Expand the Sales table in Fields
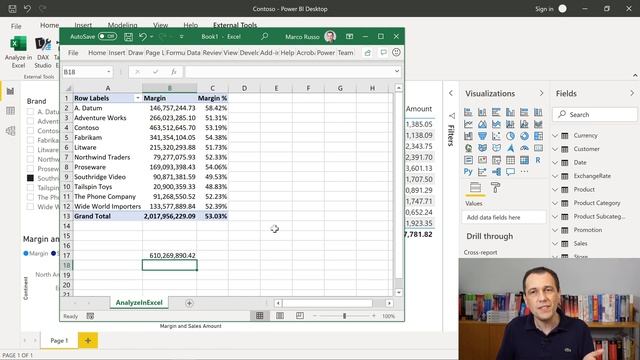The width and height of the screenshot is (640, 360). (555, 243)
